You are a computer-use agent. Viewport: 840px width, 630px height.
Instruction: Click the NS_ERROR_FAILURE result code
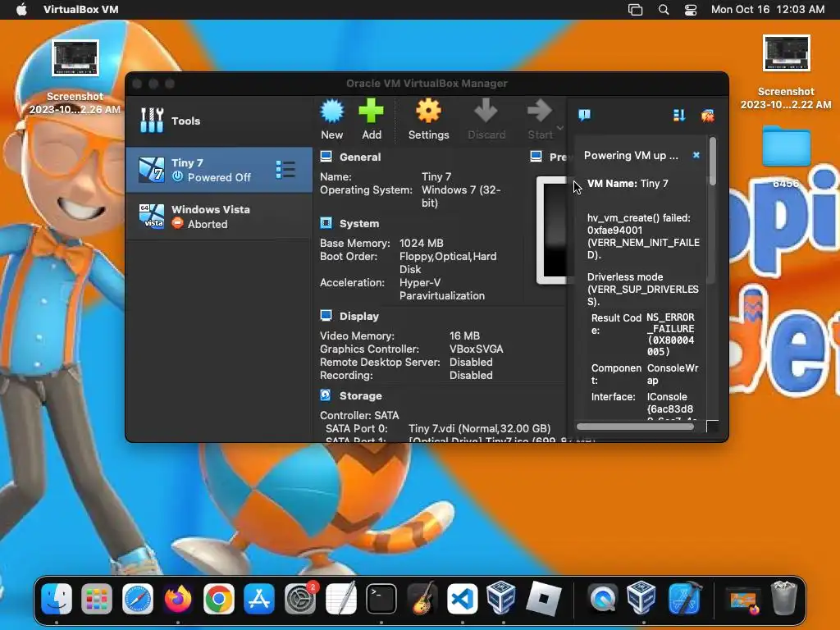[x=671, y=335]
